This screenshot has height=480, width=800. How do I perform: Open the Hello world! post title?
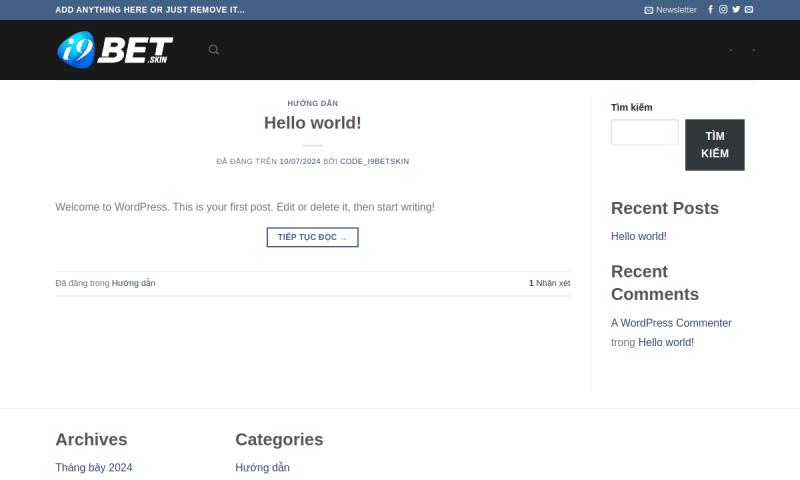[312, 123]
